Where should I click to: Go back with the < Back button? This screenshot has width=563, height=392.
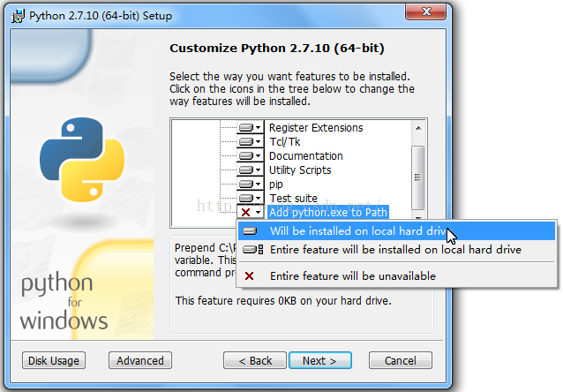click(255, 360)
